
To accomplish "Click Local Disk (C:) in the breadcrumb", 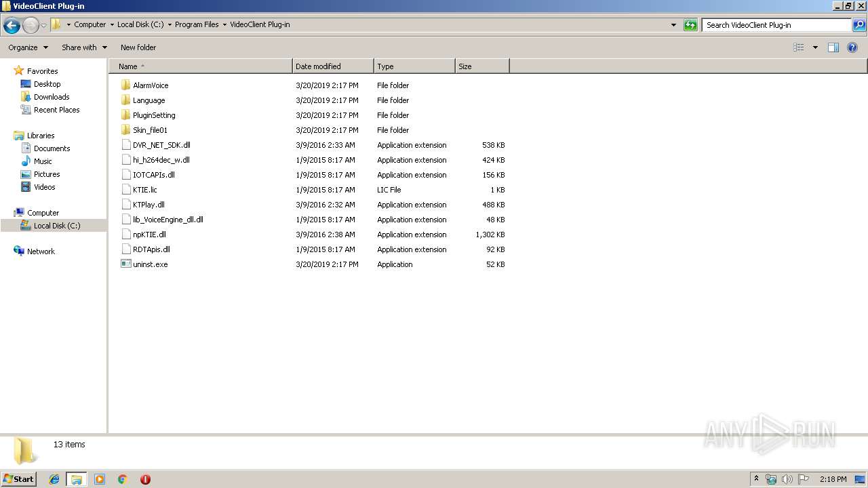I will point(140,24).
